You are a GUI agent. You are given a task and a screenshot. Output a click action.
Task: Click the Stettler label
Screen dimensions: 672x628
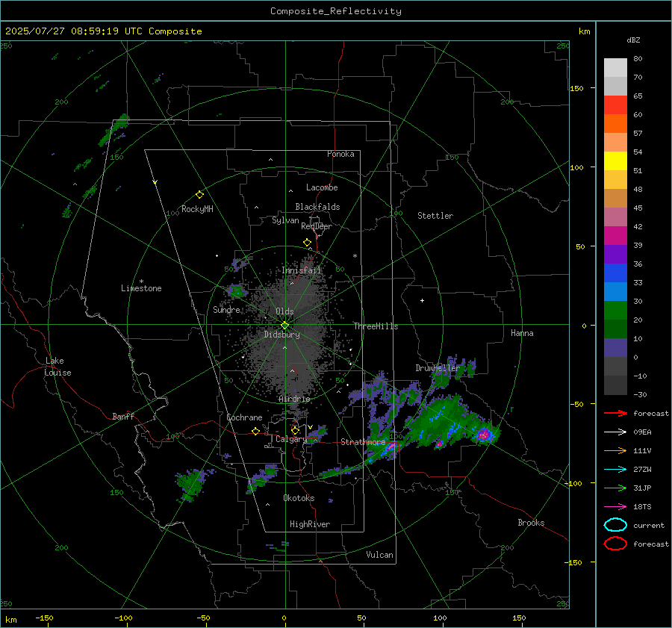(435, 216)
